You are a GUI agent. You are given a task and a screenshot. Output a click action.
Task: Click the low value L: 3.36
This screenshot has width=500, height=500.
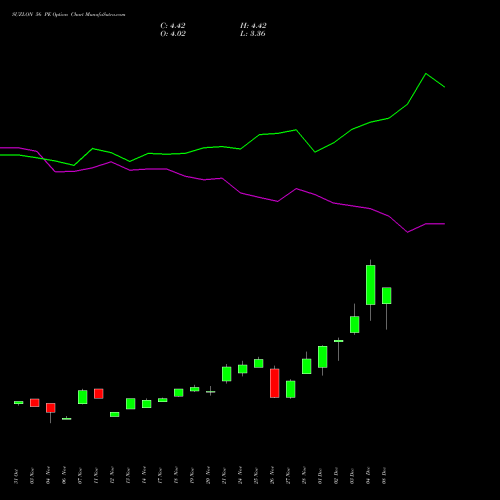[253, 34]
